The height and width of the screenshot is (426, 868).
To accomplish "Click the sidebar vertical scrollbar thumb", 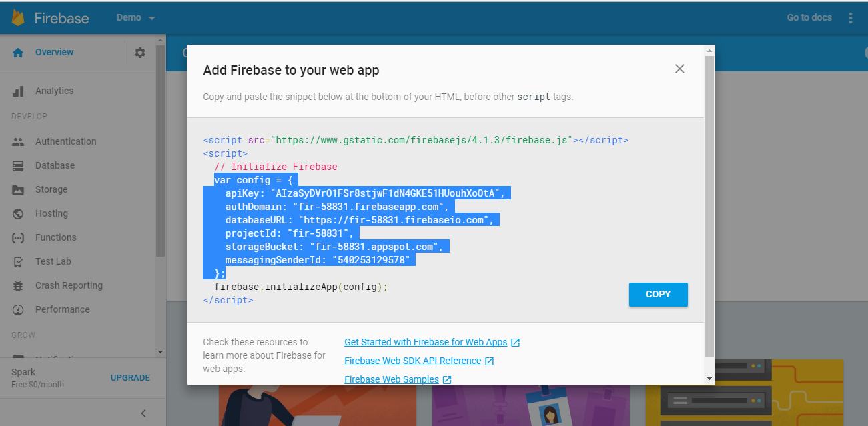I will pos(160,150).
